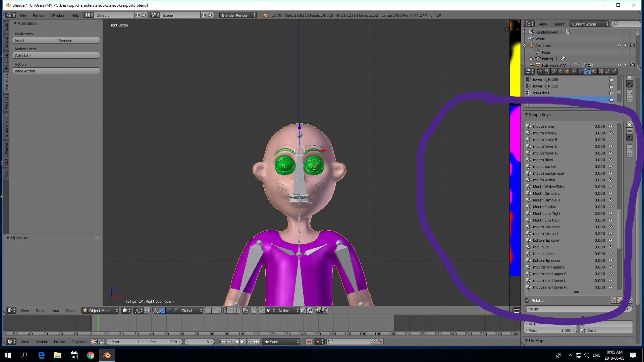Toggle proportional editing circle icon

pos(254,311)
